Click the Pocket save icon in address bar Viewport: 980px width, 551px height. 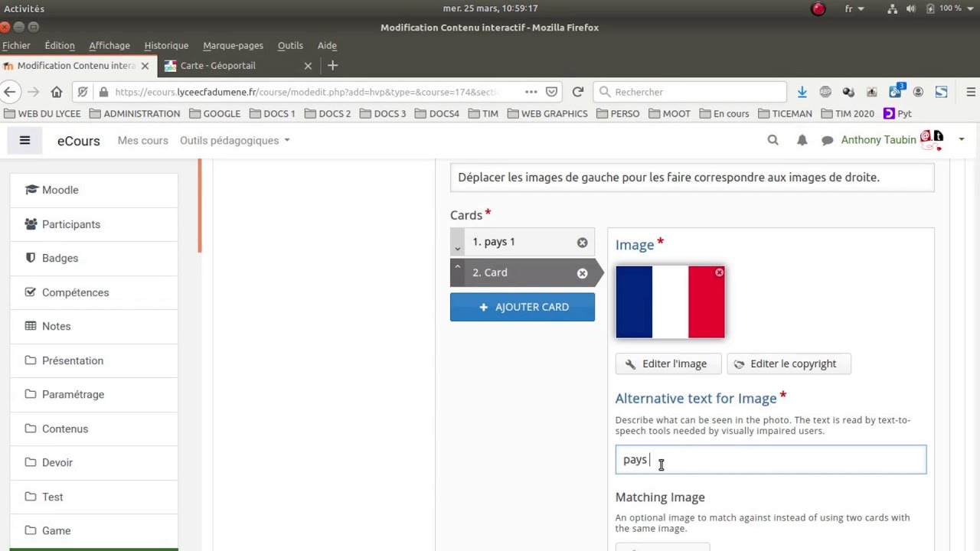click(x=551, y=92)
